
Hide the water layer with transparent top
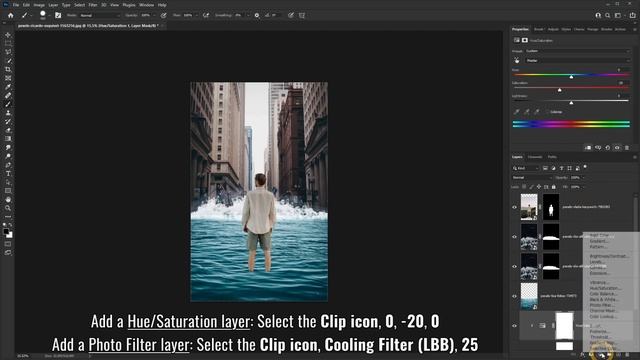514,296
